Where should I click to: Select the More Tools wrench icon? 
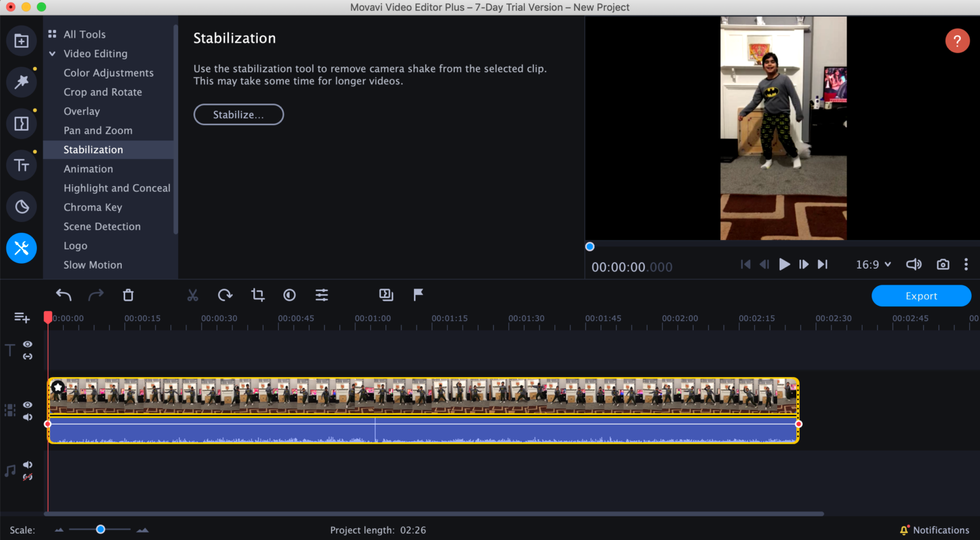point(22,248)
